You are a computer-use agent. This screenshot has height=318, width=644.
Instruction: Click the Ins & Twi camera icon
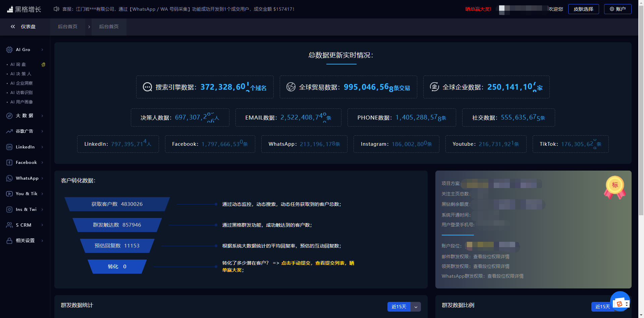(x=9, y=210)
